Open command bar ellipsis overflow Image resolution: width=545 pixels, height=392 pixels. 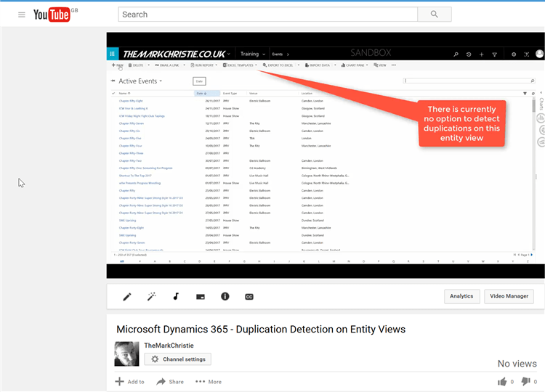[x=393, y=65]
